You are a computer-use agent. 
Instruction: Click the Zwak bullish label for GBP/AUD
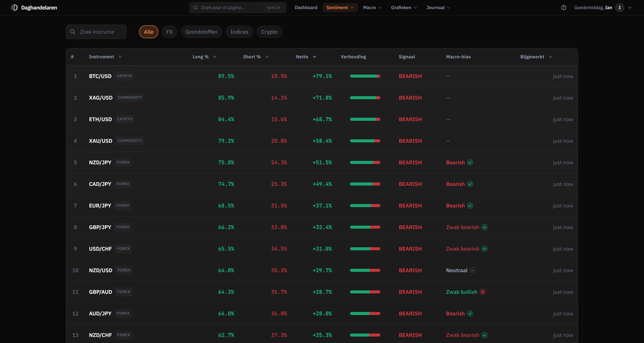461,292
